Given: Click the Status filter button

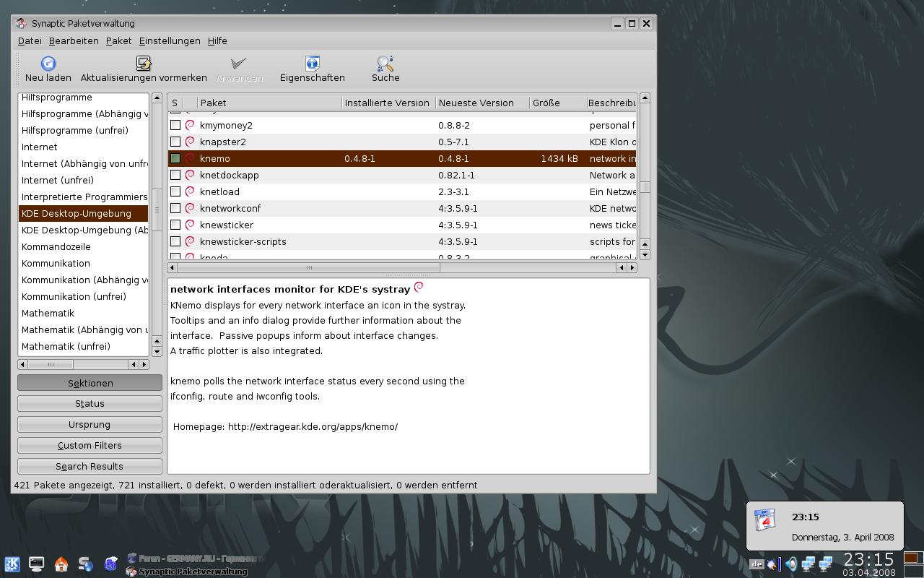Looking at the screenshot, I should click(x=90, y=403).
